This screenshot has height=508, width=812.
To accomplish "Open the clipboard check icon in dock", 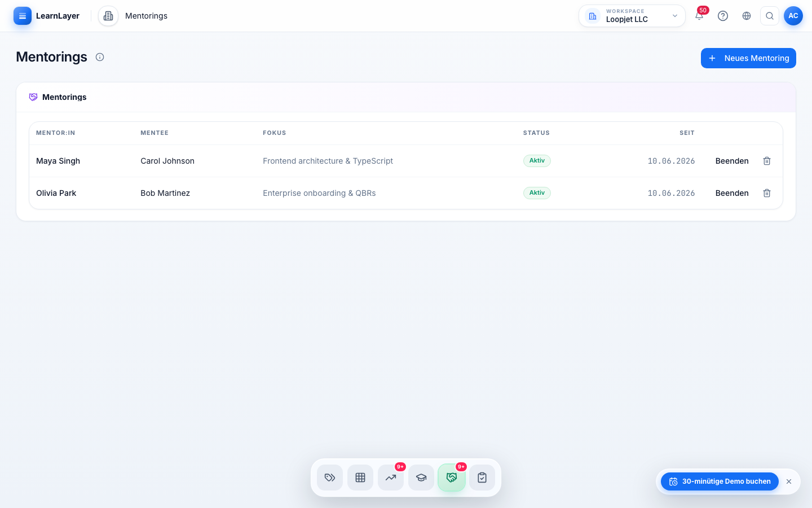I will 482,478.
